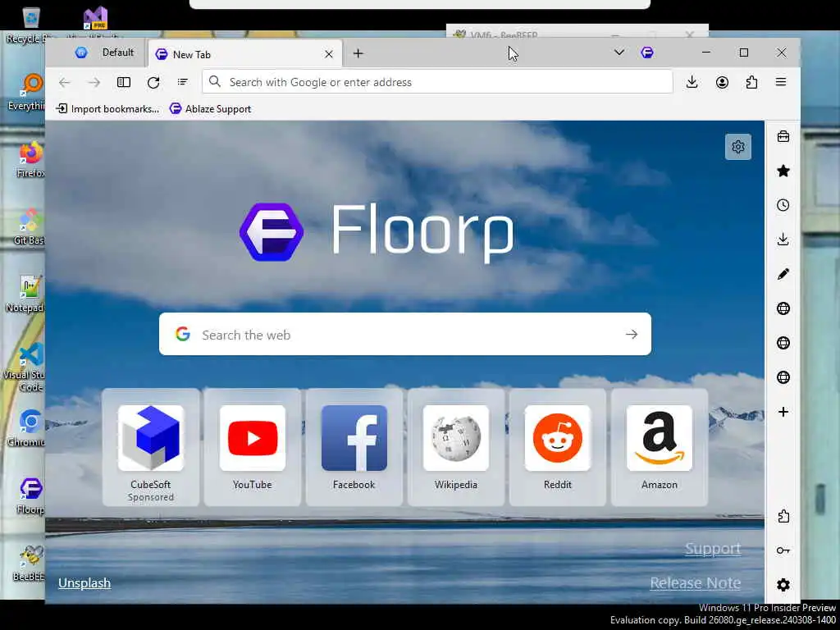Open the second globe web panel
Screen dimensions: 840x630
tap(783, 343)
